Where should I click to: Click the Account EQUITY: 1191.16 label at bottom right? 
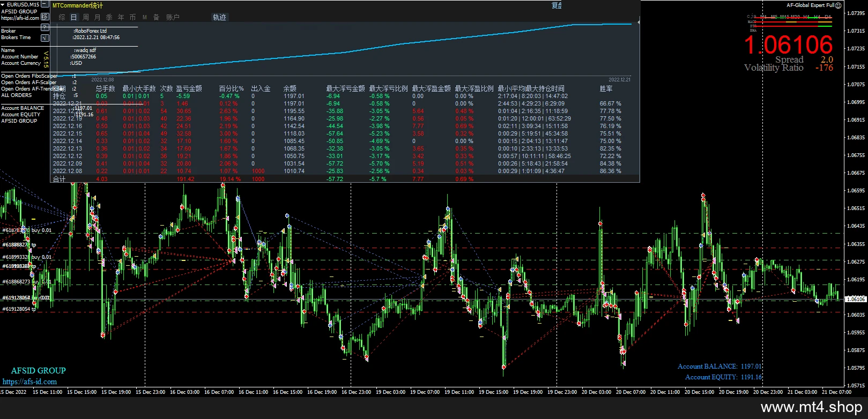tap(723, 377)
